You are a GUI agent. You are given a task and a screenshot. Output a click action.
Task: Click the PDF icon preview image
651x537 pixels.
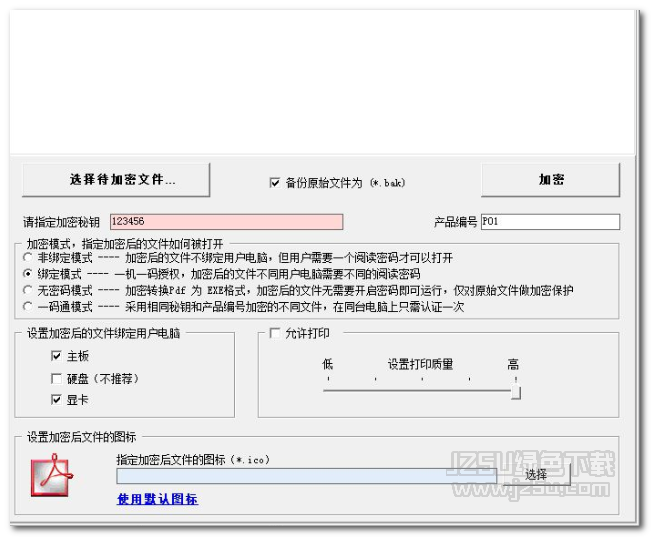click(51, 475)
